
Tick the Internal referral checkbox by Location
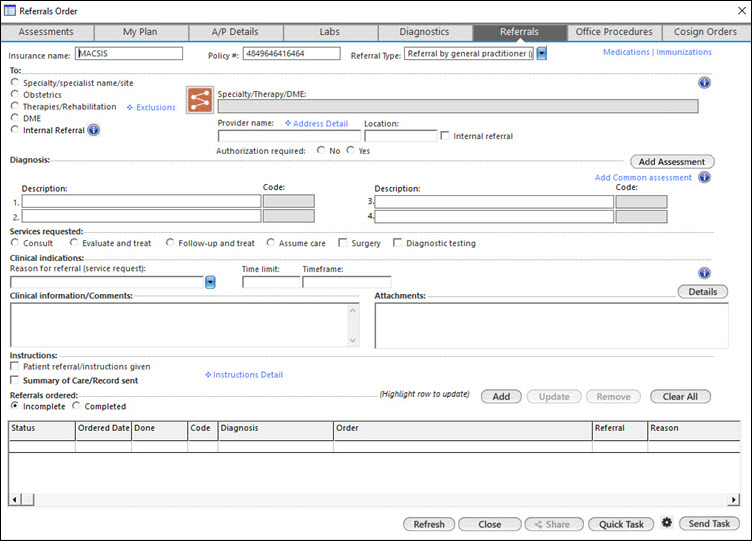click(445, 136)
